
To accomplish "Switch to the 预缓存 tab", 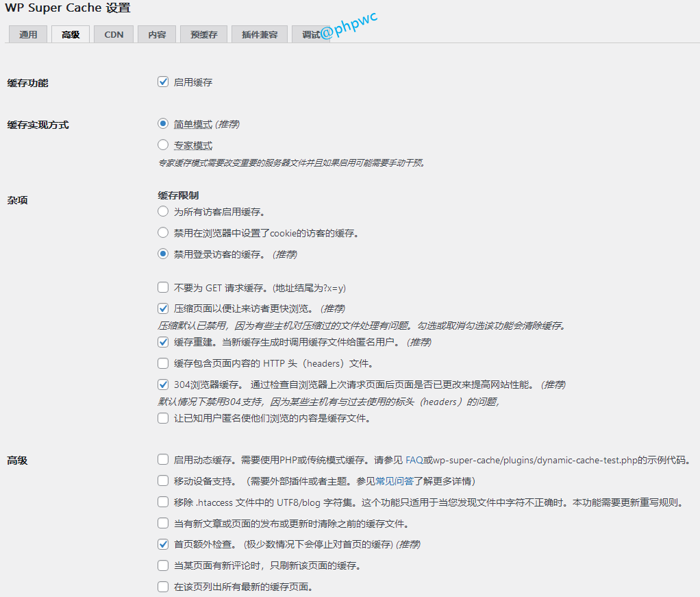I will tap(203, 34).
